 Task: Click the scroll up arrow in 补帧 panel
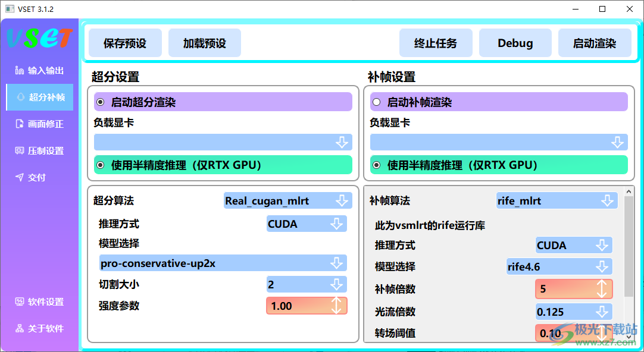pos(629,191)
